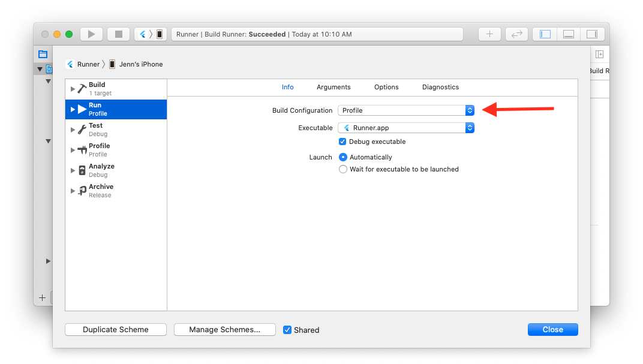Click the Archive icon in scheme list
Image resolution: width=643 pixels, height=364 pixels.
[x=82, y=191]
